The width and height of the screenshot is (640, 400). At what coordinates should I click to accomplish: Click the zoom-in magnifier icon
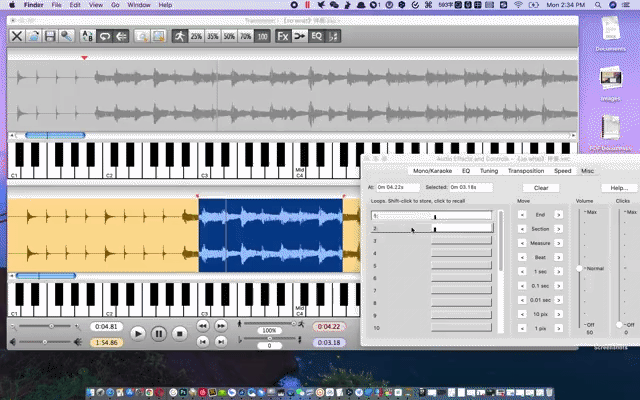(x=78, y=327)
